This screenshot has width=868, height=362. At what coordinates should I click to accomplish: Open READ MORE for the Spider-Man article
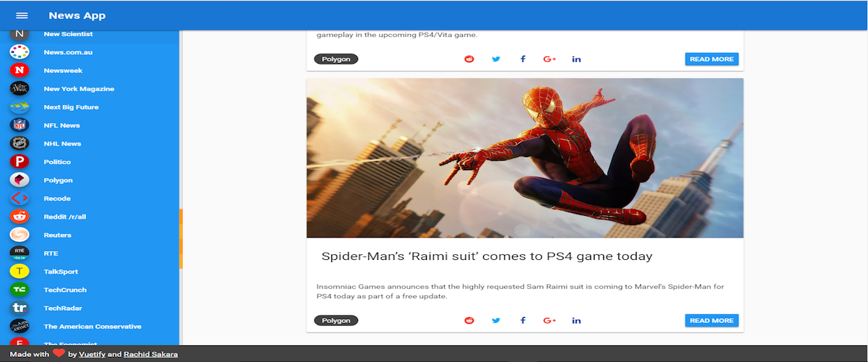(712, 320)
